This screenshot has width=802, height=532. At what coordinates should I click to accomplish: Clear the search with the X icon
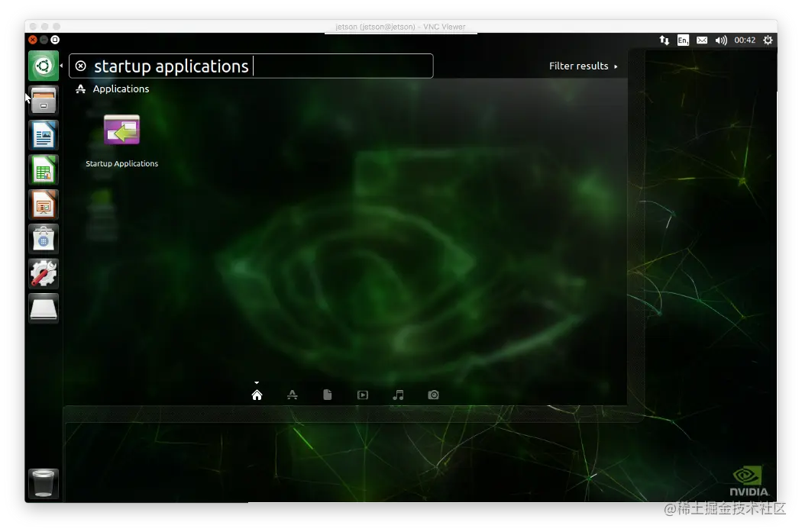[81, 66]
